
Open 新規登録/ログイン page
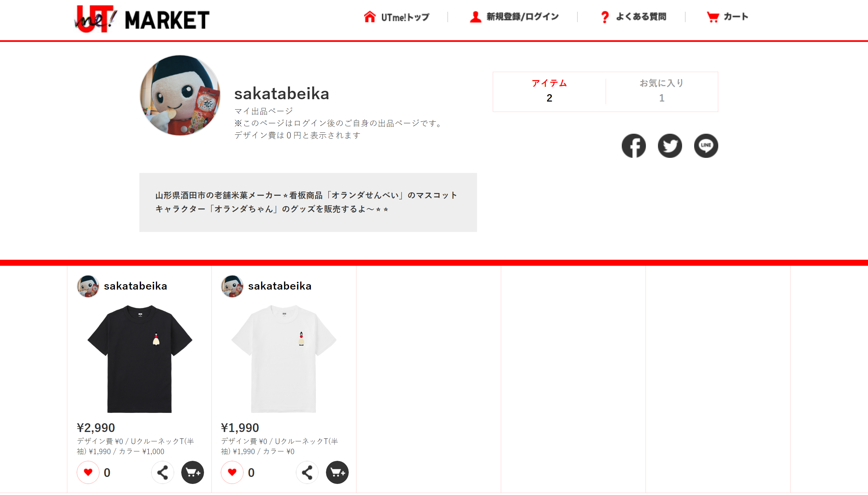(514, 17)
